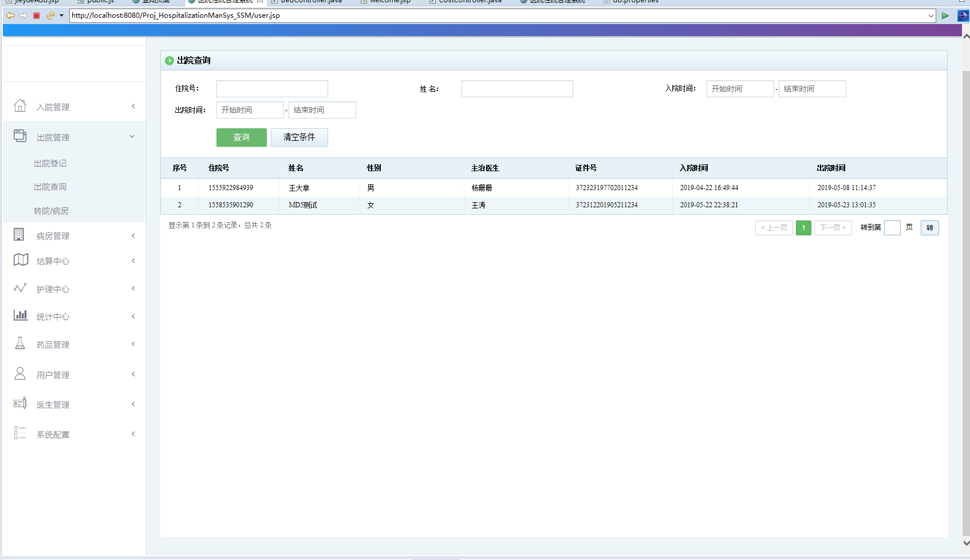Click the house icon beside 入院管理

(x=20, y=106)
